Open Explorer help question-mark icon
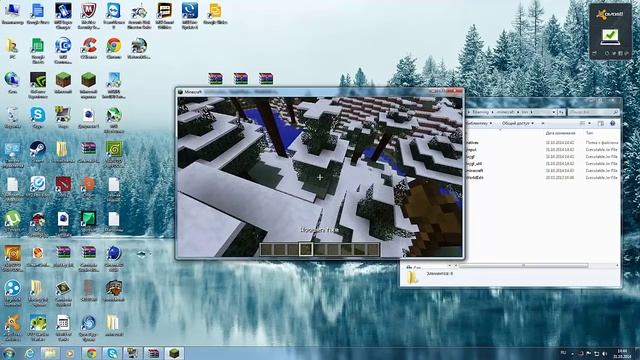Image resolution: width=640 pixels, height=360 pixels. tap(612, 123)
